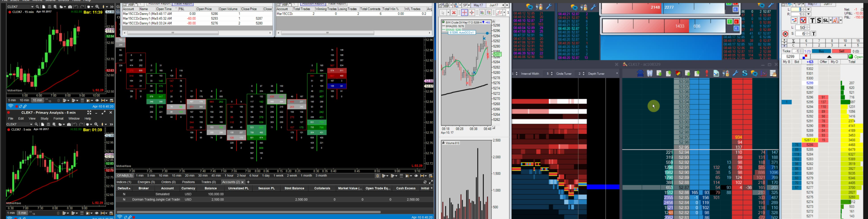Click the chart line icon in CLK17 toolbar
This screenshot has width=868, height=219.
(763, 74)
